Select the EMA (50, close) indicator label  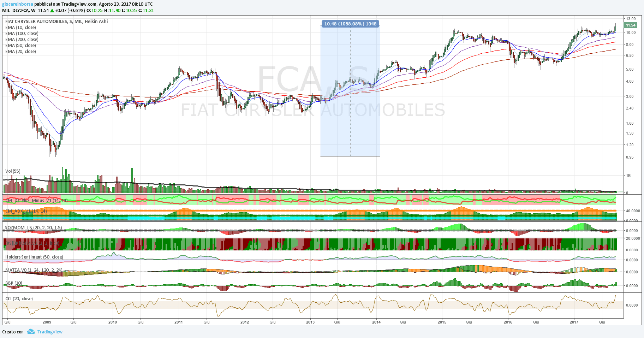tap(20, 45)
